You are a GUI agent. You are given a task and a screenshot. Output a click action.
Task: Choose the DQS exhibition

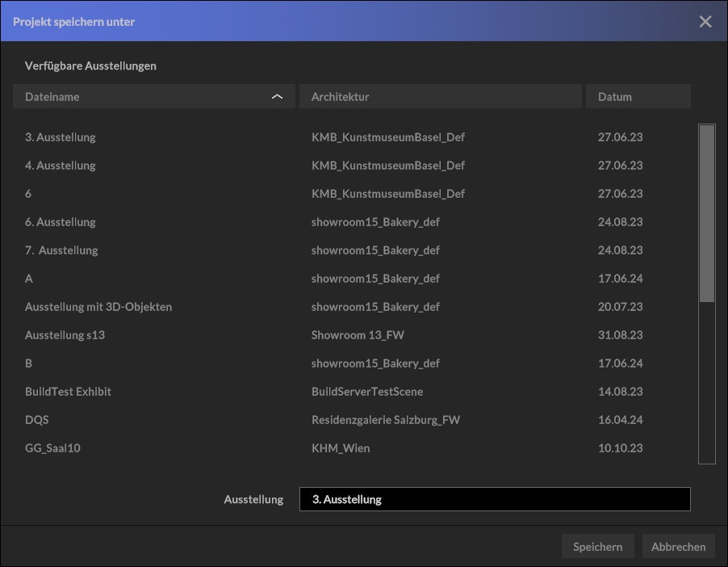pyautogui.click(x=352, y=420)
